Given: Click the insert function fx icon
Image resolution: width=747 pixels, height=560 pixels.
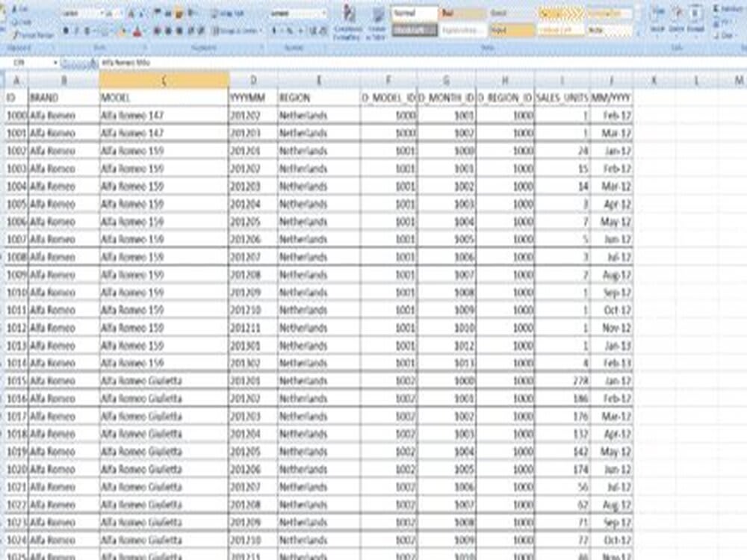Looking at the screenshot, I should click(94, 63).
